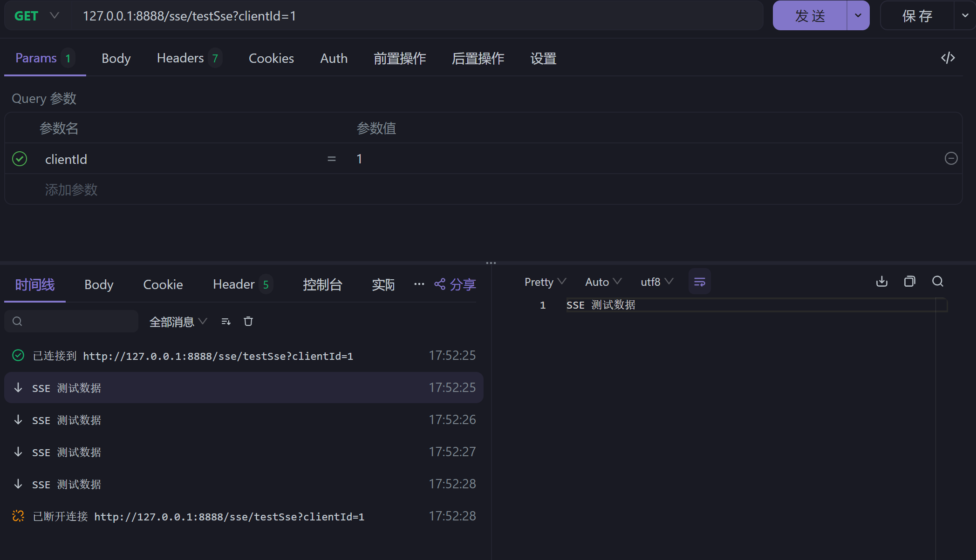This screenshot has height=560, width=976.
Task: Remove the clientId parameter with minus icon
Action: [951, 159]
